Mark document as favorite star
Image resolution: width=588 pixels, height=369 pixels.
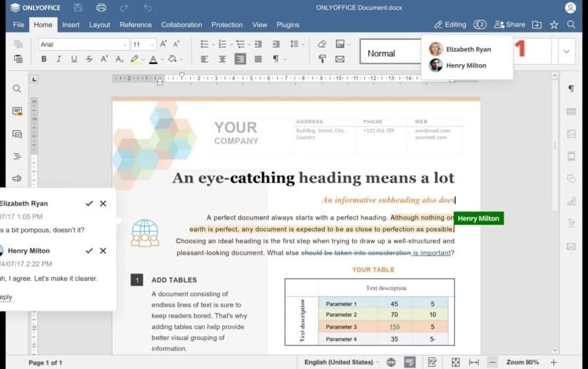tap(554, 24)
